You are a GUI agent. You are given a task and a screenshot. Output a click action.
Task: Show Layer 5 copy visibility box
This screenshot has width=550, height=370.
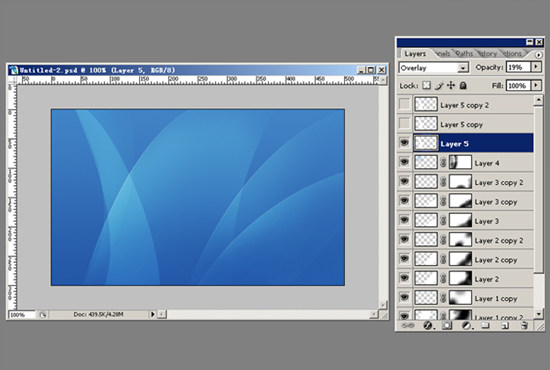click(x=404, y=123)
